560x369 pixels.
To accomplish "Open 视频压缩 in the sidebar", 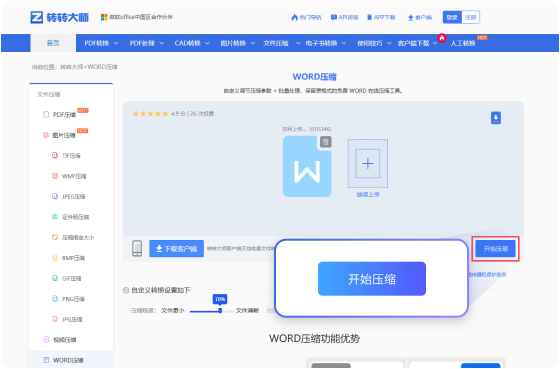I will pos(60,340).
